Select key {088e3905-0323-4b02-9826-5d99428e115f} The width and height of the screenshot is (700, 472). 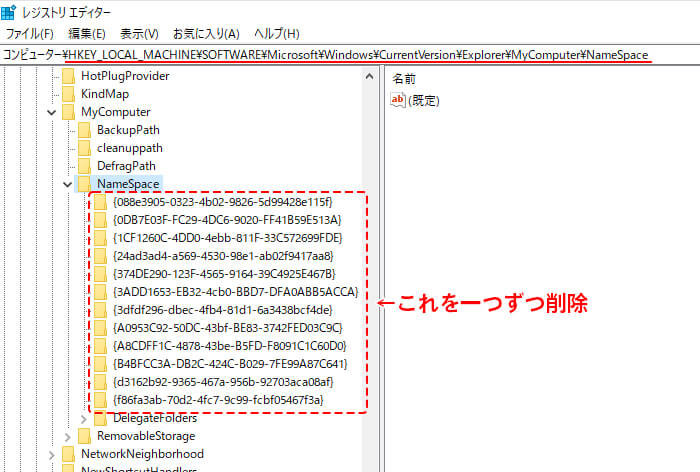223,202
